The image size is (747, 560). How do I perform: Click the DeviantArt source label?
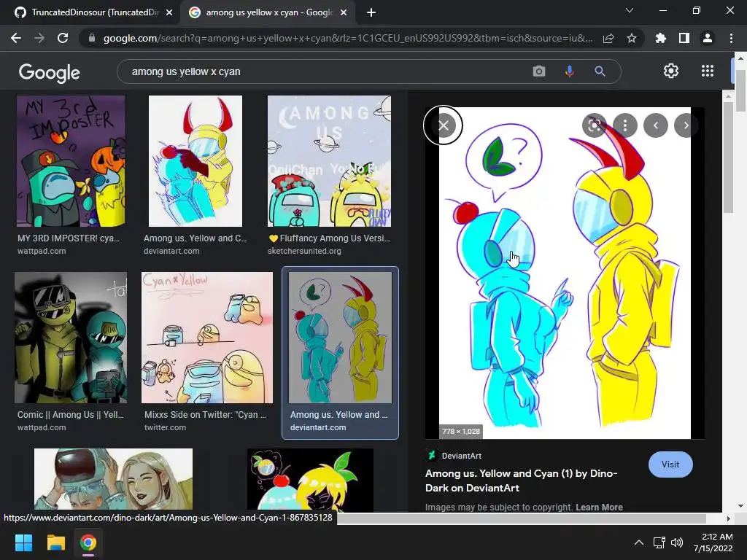(x=461, y=456)
